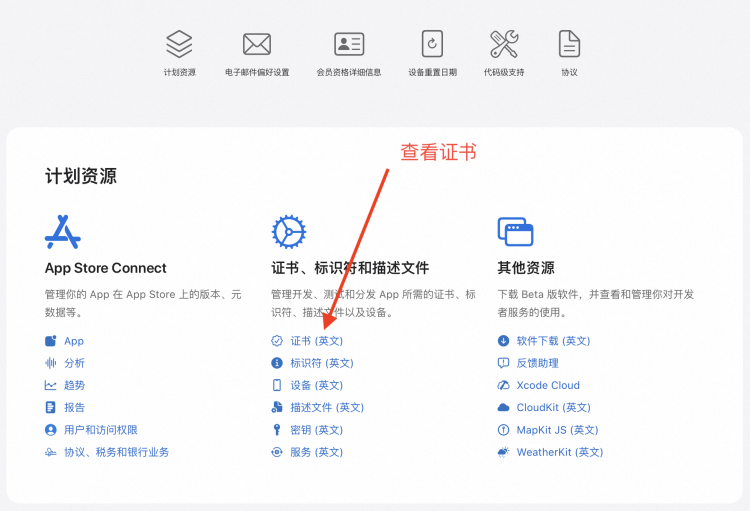
Task: Click the speech bubble icon beside 反馈助理
Action: point(503,363)
